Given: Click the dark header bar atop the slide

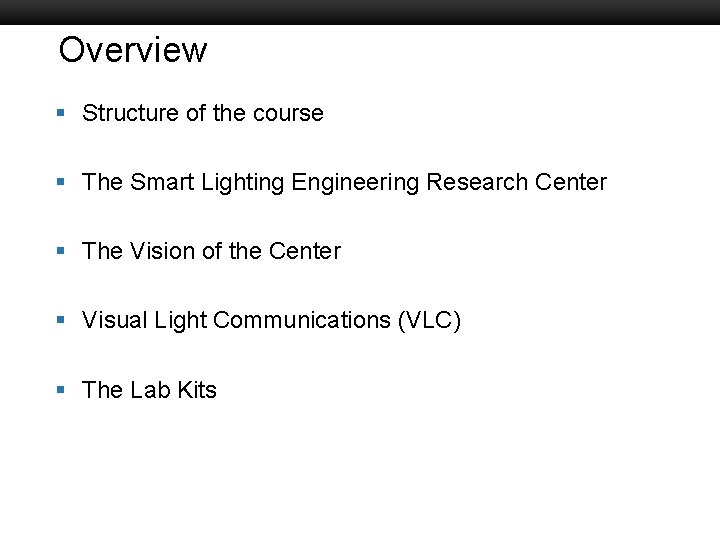Looking at the screenshot, I should pyautogui.click(x=360, y=11).
